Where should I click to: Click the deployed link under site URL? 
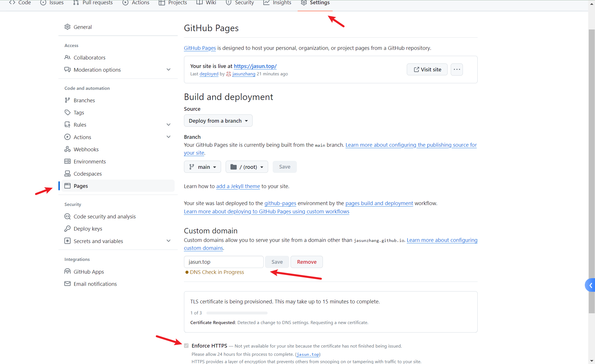[x=209, y=74]
